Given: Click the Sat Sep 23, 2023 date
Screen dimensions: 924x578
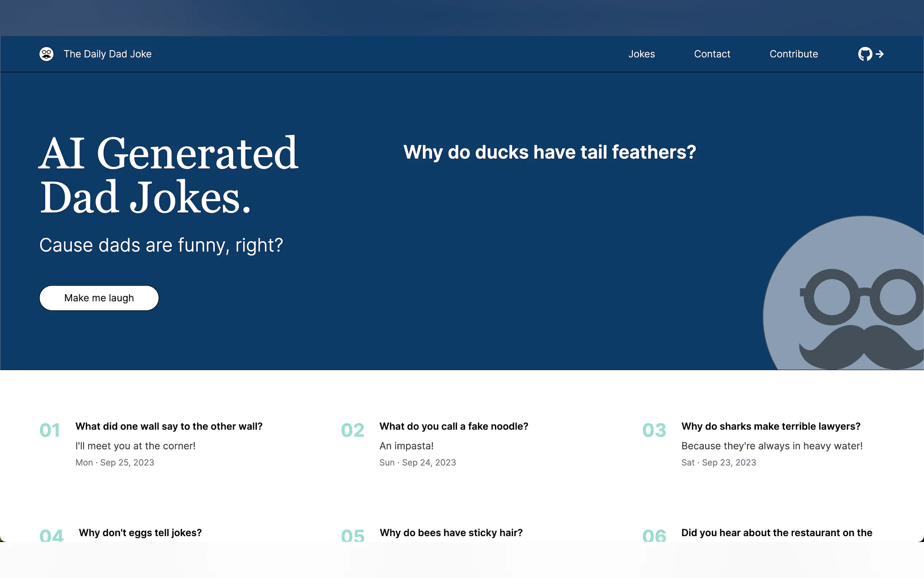Looking at the screenshot, I should pos(718,463).
